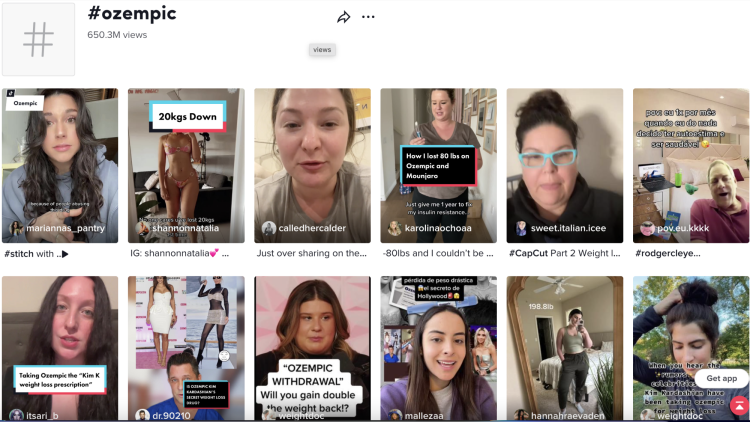Click the red scroll-to-top button
This screenshot has width=750, height=422.
click(739, 406)
